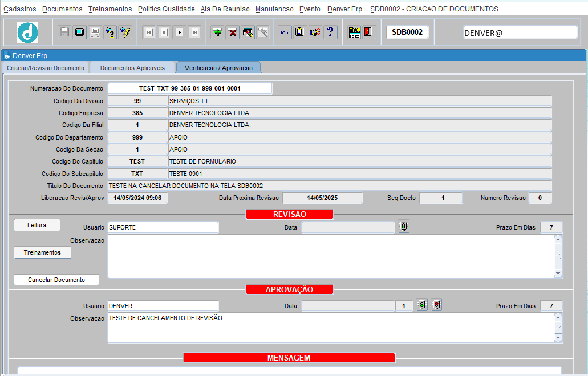Click the Data Proxima Revisao field 14/05/2025
588x376 pixels.
pyautogui.click(x=322, y=198)
